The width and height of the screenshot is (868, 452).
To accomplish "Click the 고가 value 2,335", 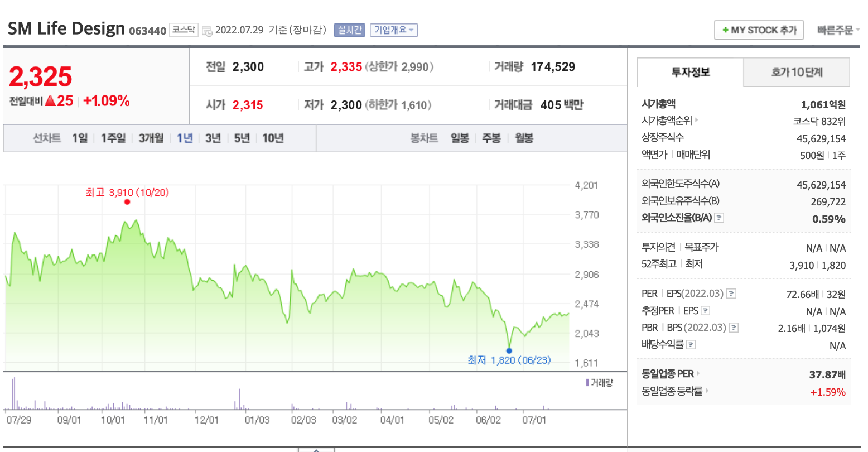I will tap(346, 67).
